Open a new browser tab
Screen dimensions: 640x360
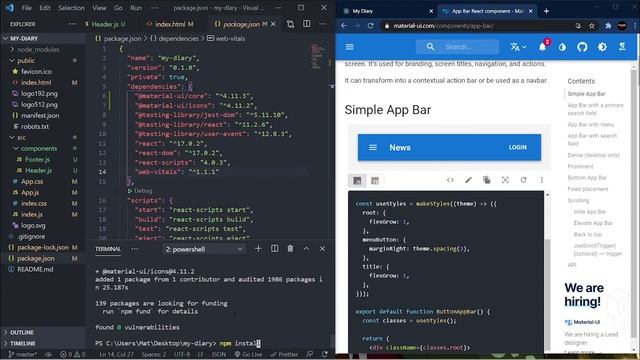tap(546, 11)
